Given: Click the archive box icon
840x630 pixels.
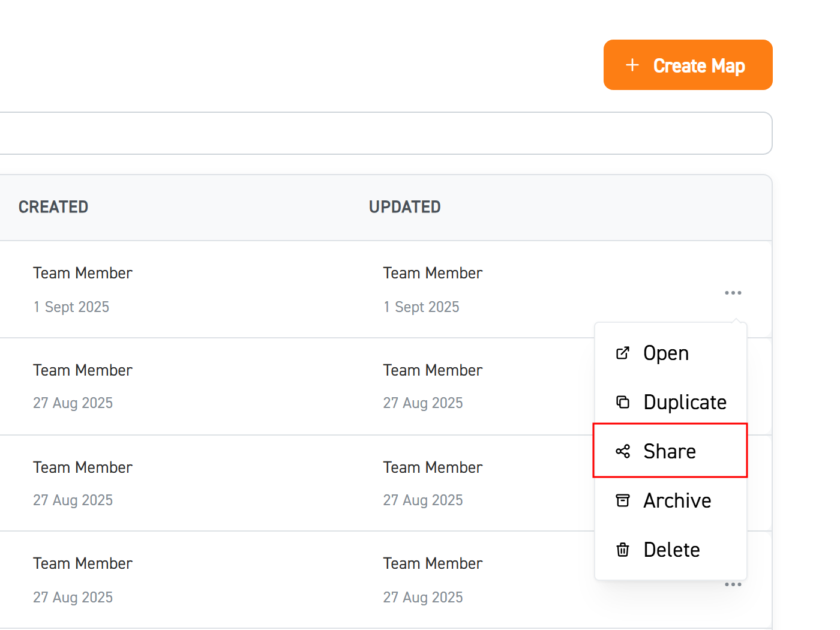Looking at the screenshot, I should [x=623, y=500].
